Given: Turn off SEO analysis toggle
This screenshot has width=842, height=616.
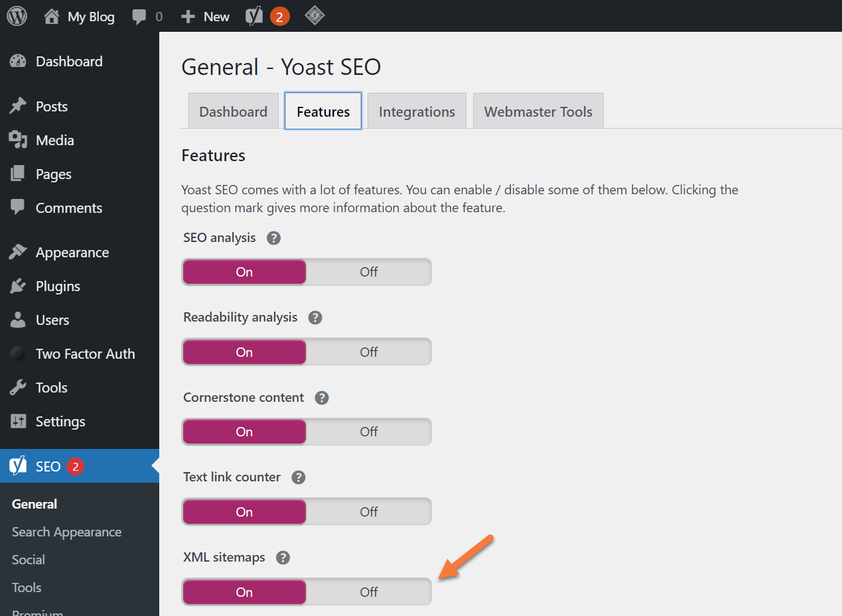Looking at the screenshot, I should click(368, 272).
